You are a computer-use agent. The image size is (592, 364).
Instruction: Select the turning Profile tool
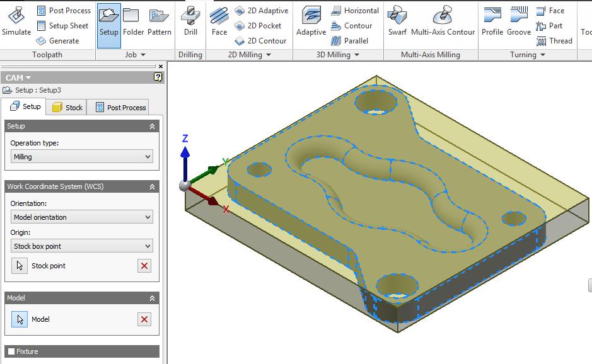click(492, 21)
